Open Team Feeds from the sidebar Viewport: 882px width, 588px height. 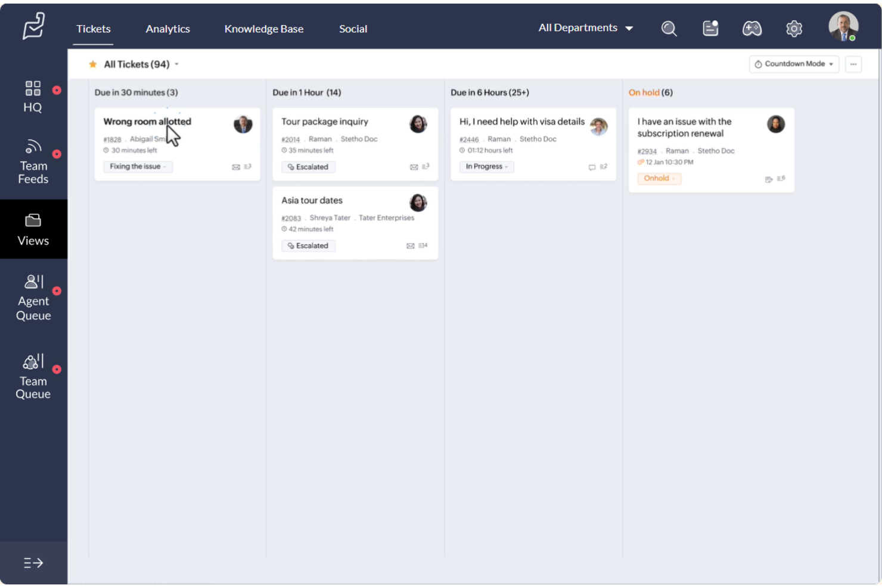33,161
